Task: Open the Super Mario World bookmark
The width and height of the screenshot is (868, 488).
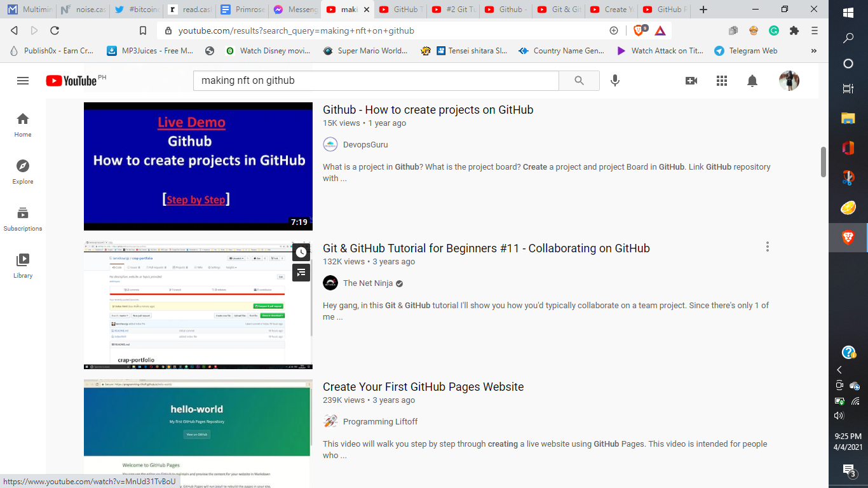Action: click(365, 51)
